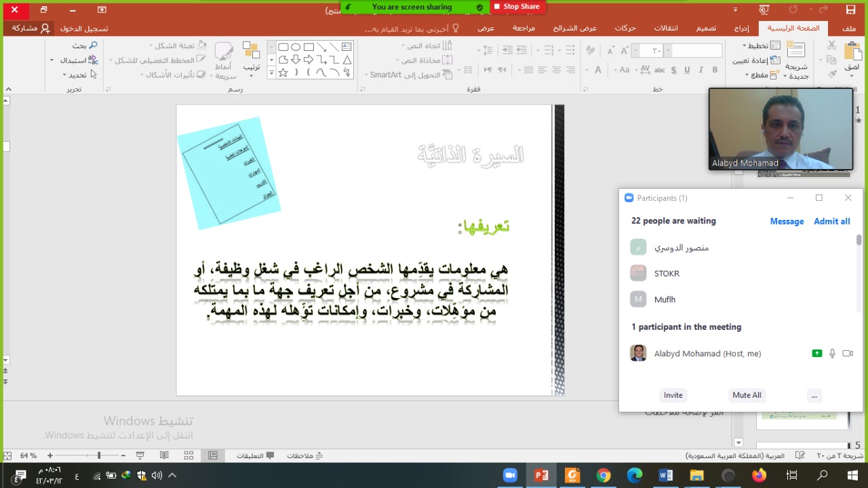Toggle the camera for Alabyd Mohamad
868x488 pixels.
click(847, 354)
